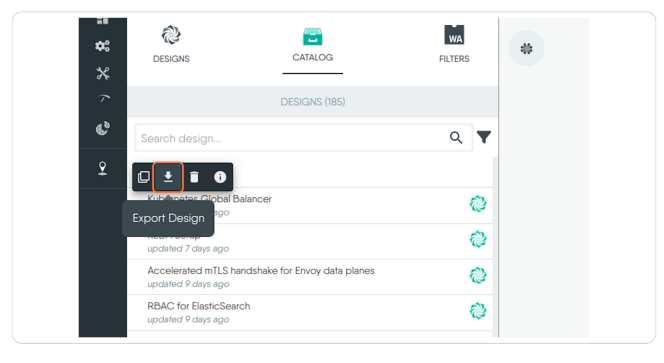This screenshot has width=664, height=363.
Task: Click the WA Filters icon
Action: coord(454,35)
